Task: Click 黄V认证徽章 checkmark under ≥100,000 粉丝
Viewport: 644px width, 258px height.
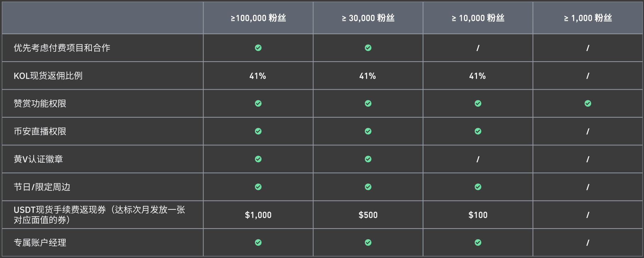Action: coord(258,159)
